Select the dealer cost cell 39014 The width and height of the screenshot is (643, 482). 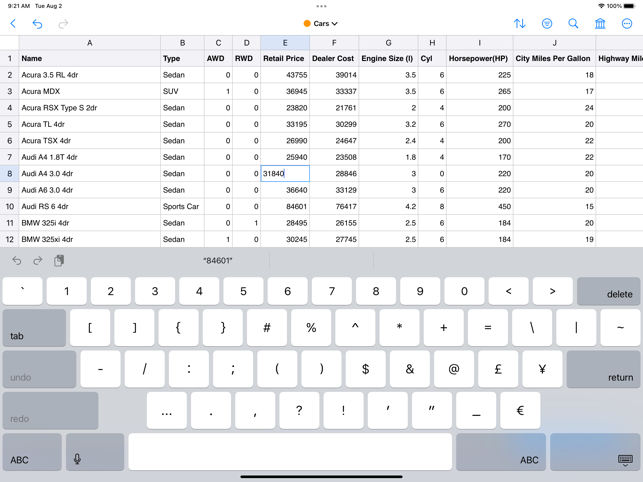pos(334,75)
